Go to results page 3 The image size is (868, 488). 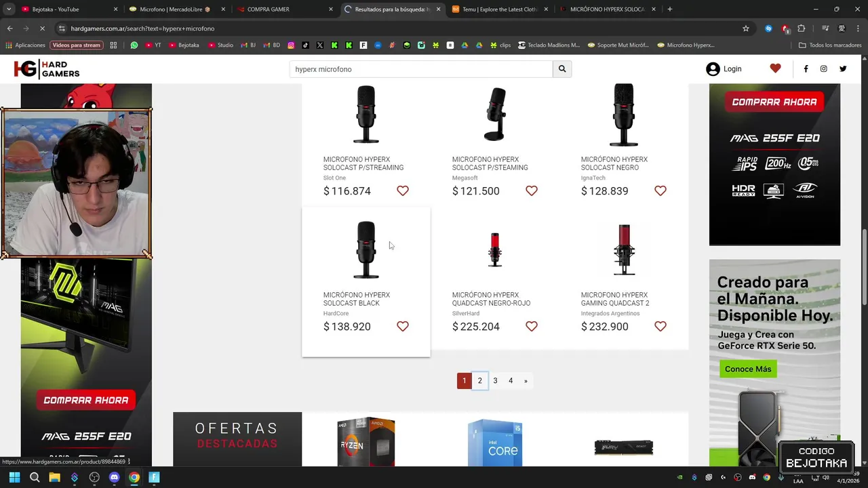pos(495,381)
